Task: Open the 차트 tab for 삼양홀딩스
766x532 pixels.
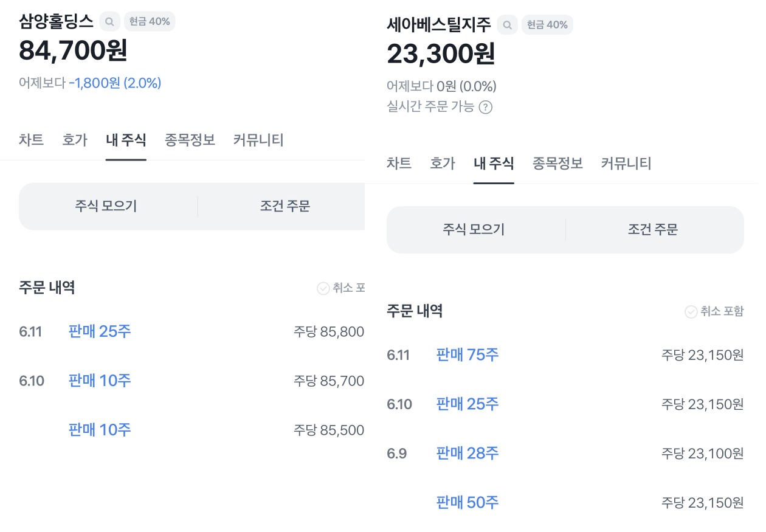Action: 31,140
